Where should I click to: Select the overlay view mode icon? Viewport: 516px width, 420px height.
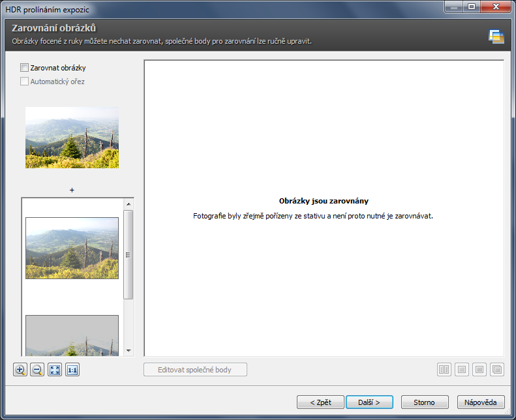(497, 370)
